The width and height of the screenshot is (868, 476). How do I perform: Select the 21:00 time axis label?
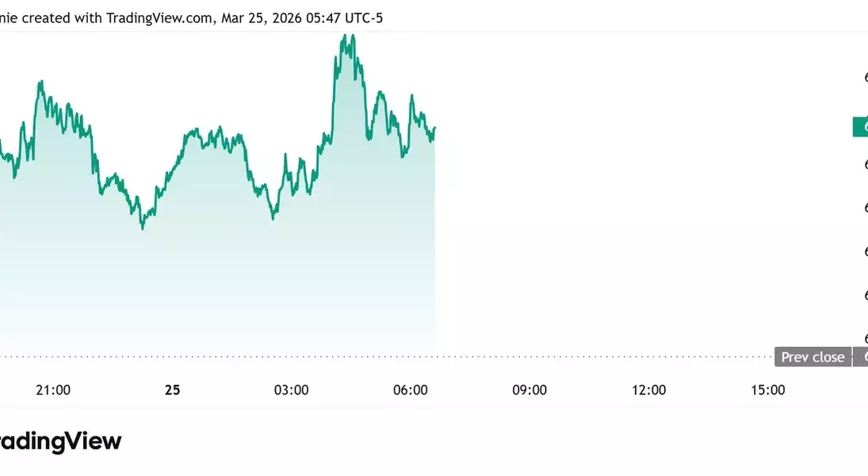coord(53,390)
